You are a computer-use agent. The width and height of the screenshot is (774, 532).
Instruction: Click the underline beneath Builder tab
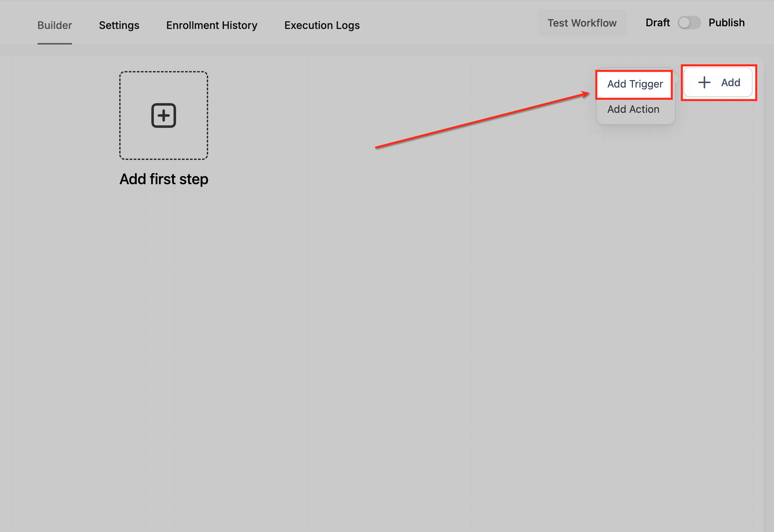click(55, 43)
